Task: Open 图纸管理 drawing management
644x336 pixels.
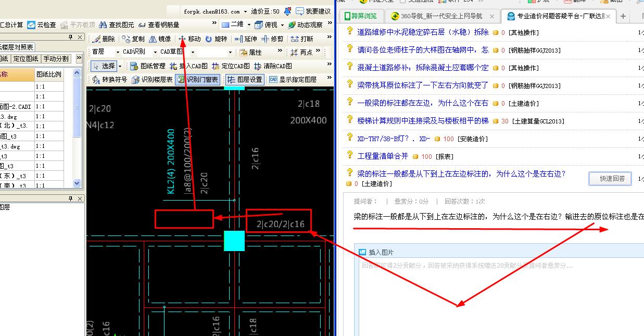Action: (x=148, y=66)
